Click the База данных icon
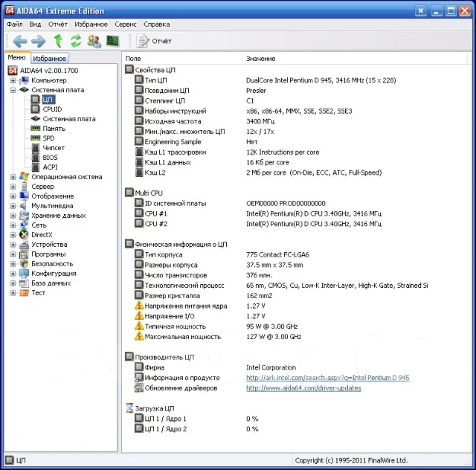 (24, 283)
